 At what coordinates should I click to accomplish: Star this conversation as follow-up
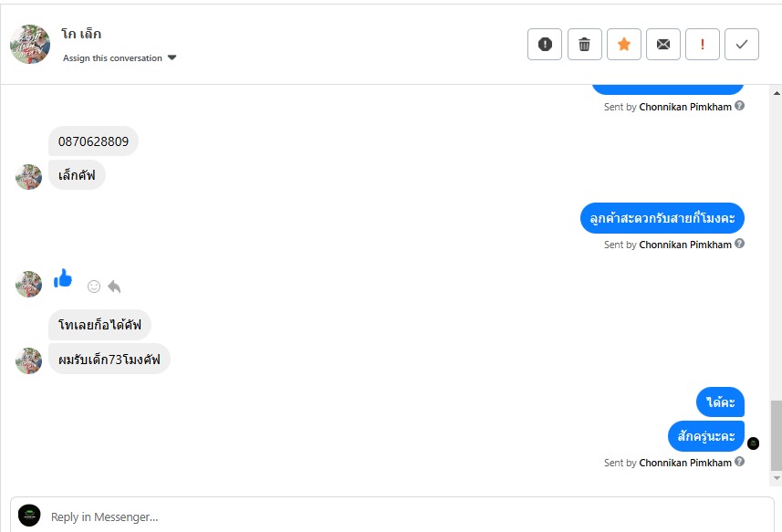pos(624,44)
